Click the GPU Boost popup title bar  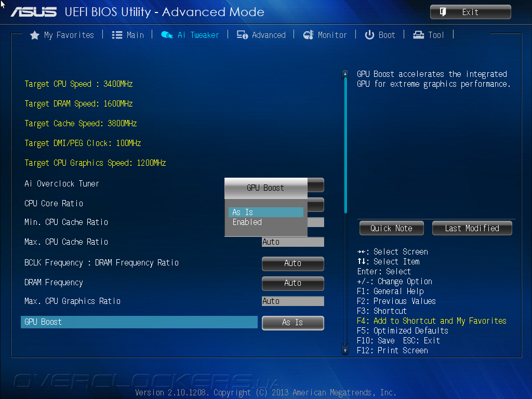coord(265,188)
